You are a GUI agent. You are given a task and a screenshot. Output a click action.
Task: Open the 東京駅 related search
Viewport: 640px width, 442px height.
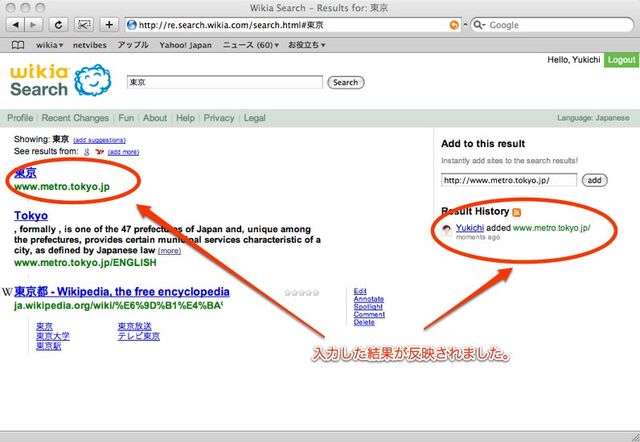tap(49, 346)
